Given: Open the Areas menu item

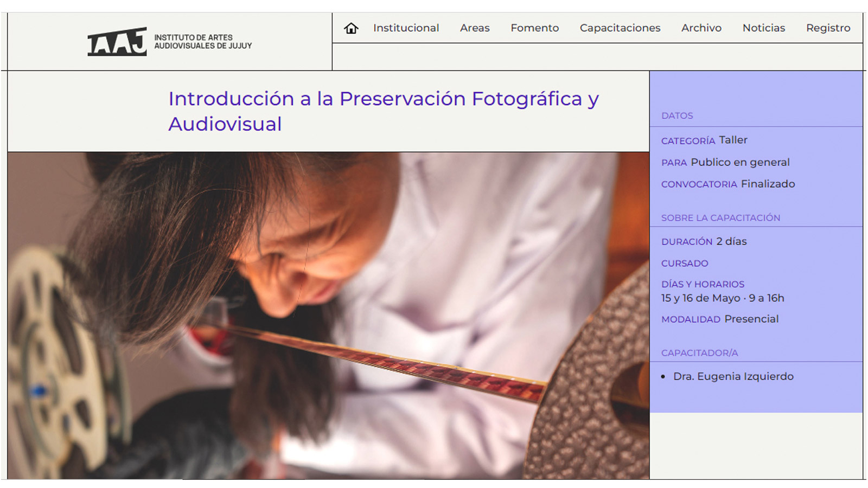Looking at the screenshot, I should (x=475, y=28).
